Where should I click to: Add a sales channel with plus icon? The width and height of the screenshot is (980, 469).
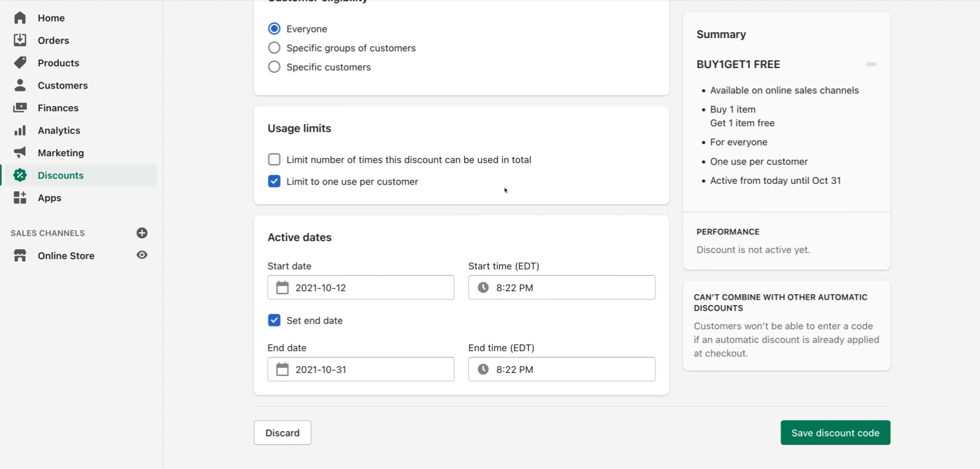coord(142,233)
